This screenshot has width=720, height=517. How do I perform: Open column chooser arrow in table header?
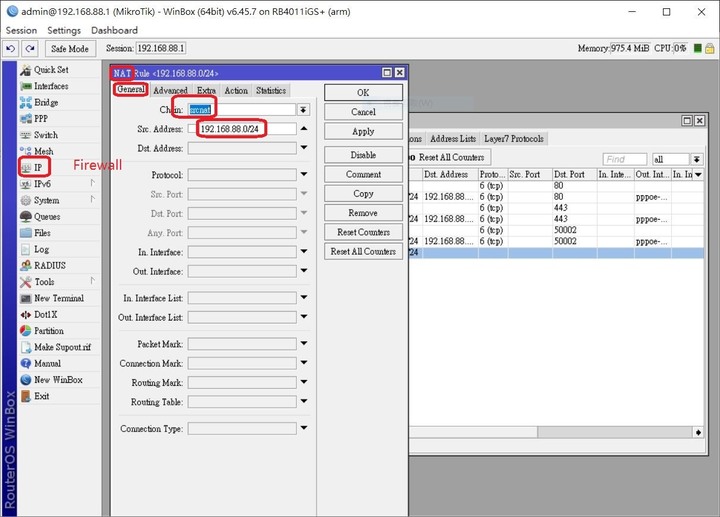[698, 174]
